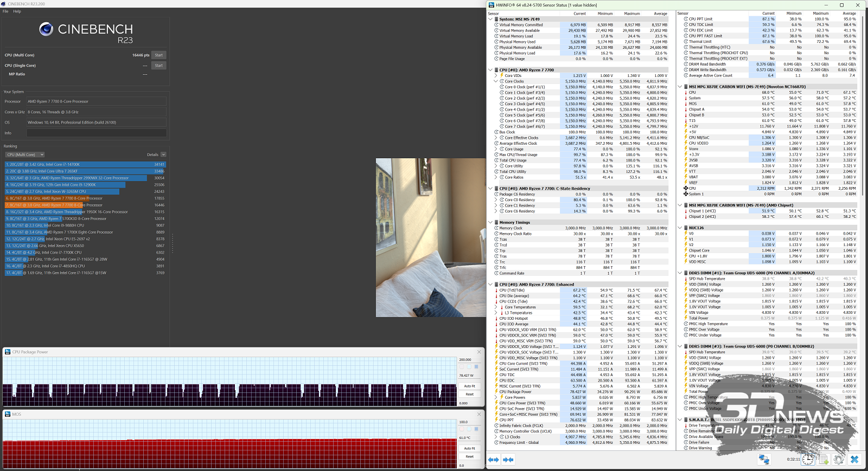This screenshot has height=471, width=868.
Task: Pick the pink color swatch in MOS graph
Action: 462,429
